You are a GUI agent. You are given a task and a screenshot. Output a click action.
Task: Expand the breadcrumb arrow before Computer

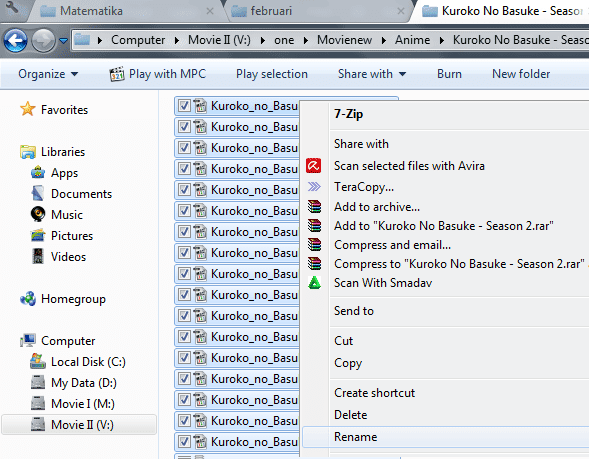coord(100,40)
